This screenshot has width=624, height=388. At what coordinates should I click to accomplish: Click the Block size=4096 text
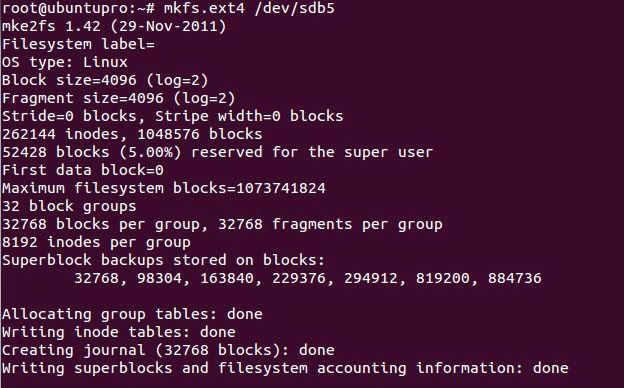point(69,80)
